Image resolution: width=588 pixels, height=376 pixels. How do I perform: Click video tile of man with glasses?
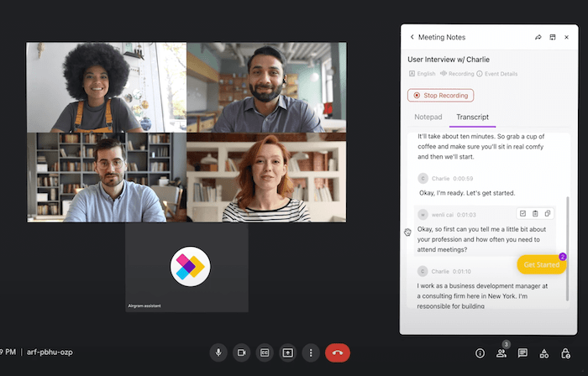(107, 178)
